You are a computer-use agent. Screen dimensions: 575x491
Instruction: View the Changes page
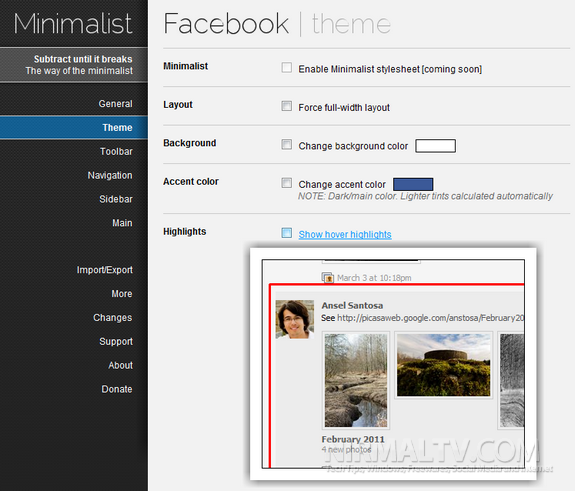tap(113, 318)
